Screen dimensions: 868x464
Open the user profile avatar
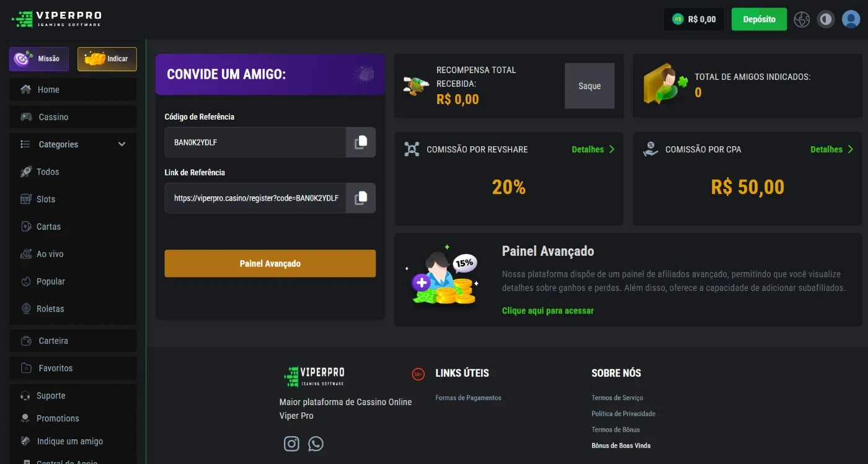851,19
